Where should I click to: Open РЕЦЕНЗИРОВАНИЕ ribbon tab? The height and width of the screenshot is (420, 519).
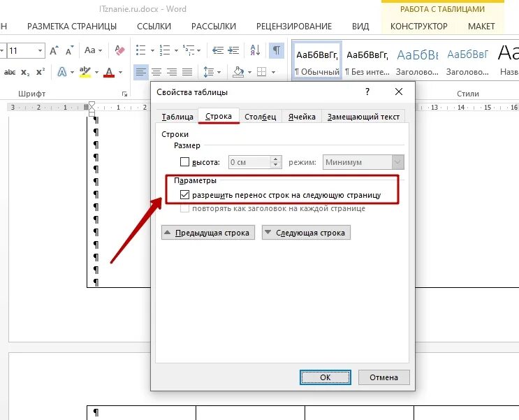294,27
